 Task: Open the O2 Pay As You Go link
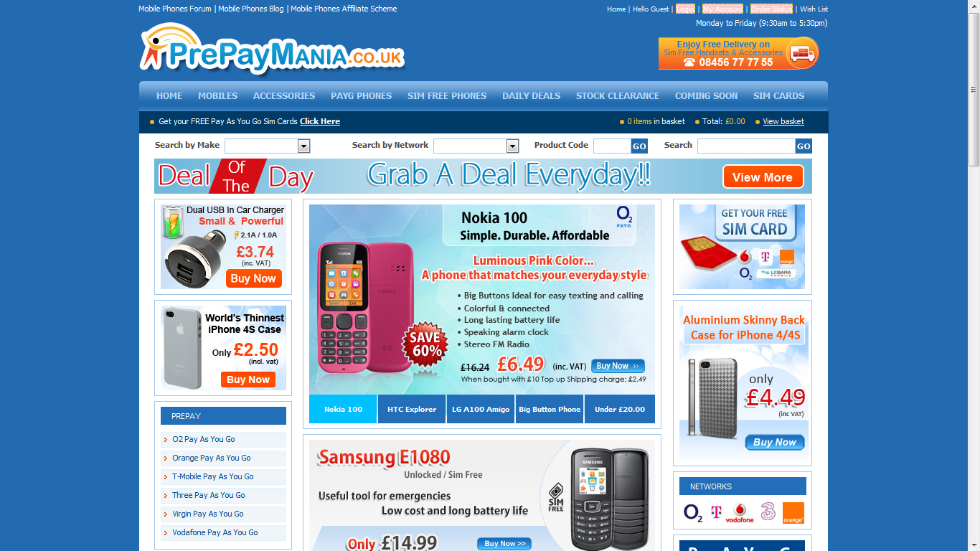coord(204,439)
